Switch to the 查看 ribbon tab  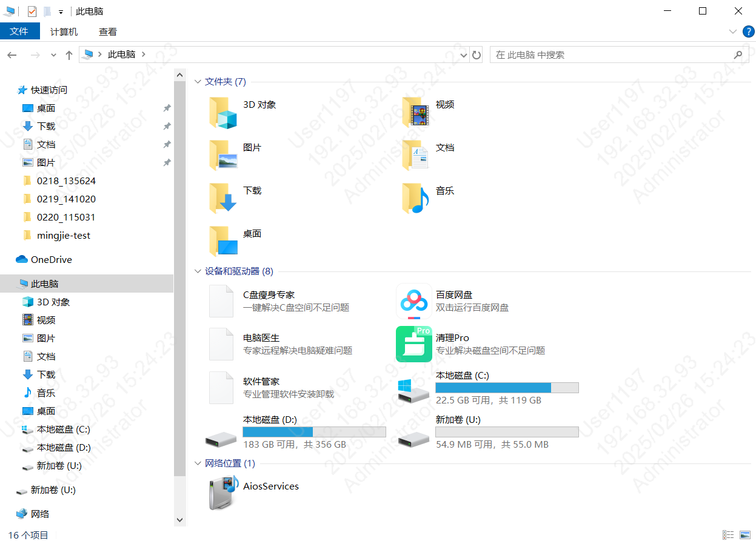[x=108, y=32]
